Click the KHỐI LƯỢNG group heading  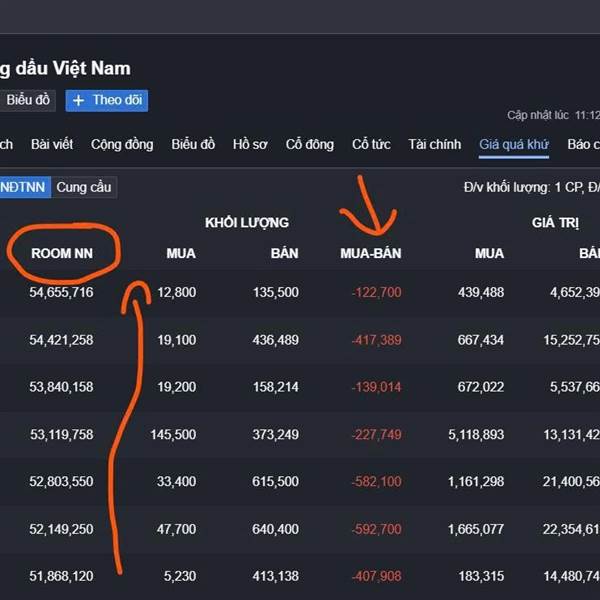pos(247,223)
